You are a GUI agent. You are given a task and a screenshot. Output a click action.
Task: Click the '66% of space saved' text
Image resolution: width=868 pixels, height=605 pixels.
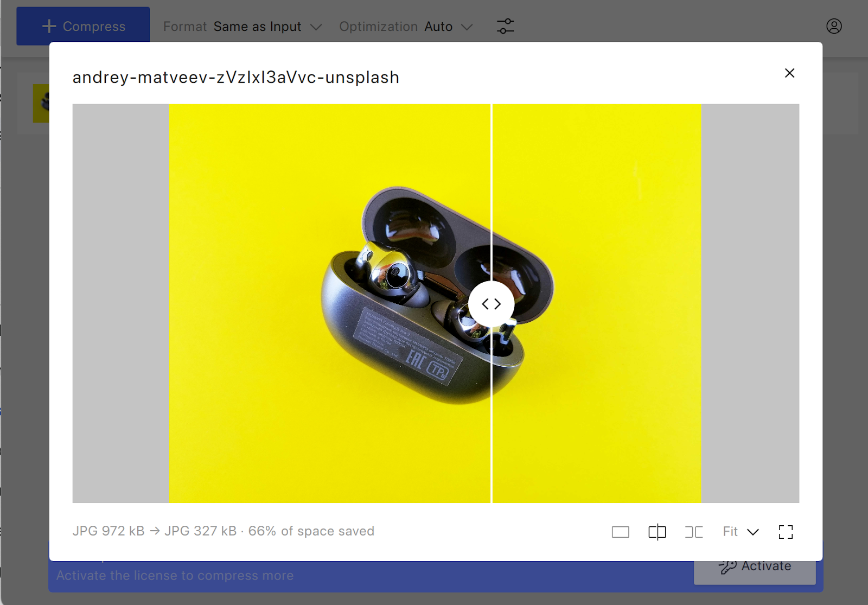coord(311,531)
